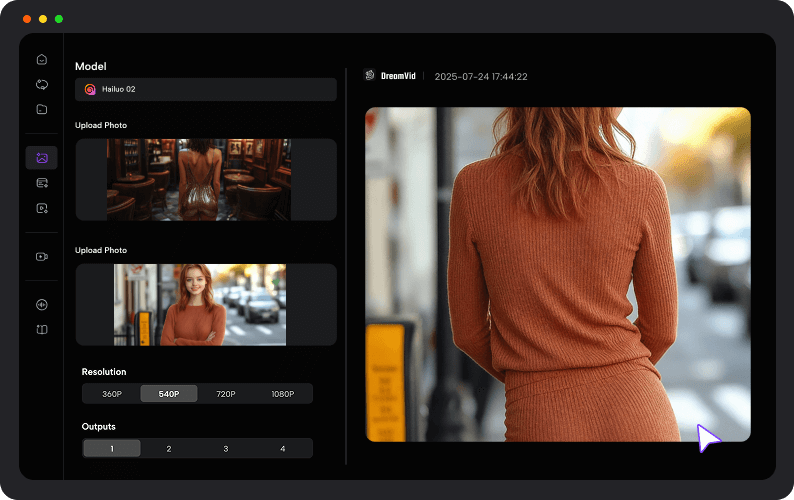Open the Home icon in the sidebar
Screen dimensions: 794x500
click(41, 60)
